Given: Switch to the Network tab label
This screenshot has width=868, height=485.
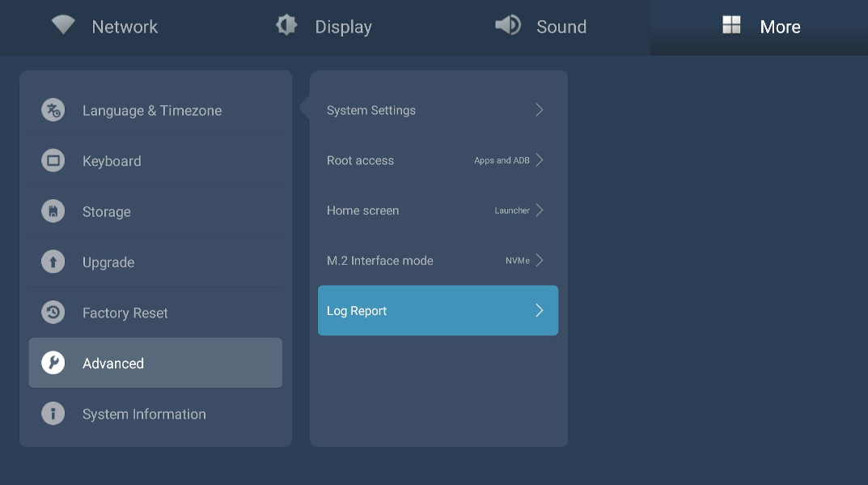Looking at the screenshot, I should click(x=125, y=27).
